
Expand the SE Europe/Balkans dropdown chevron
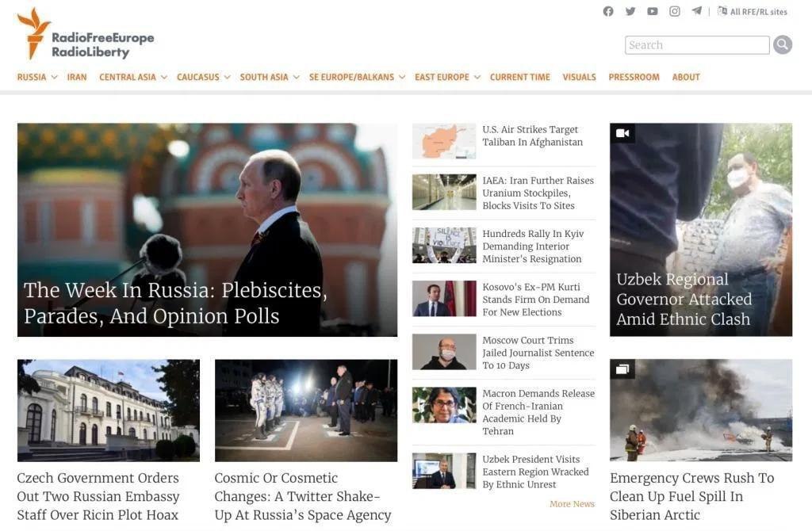click(x=401, y=77)
